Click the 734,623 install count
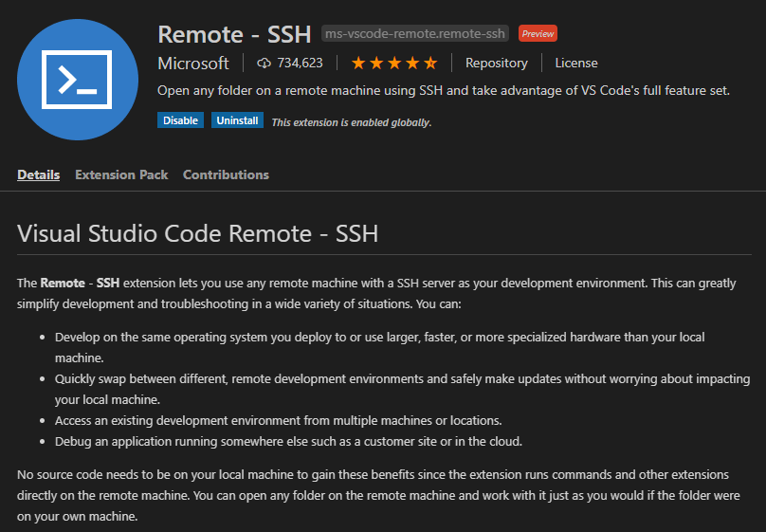This screenshot has width=766, height=532. (300, 63)
